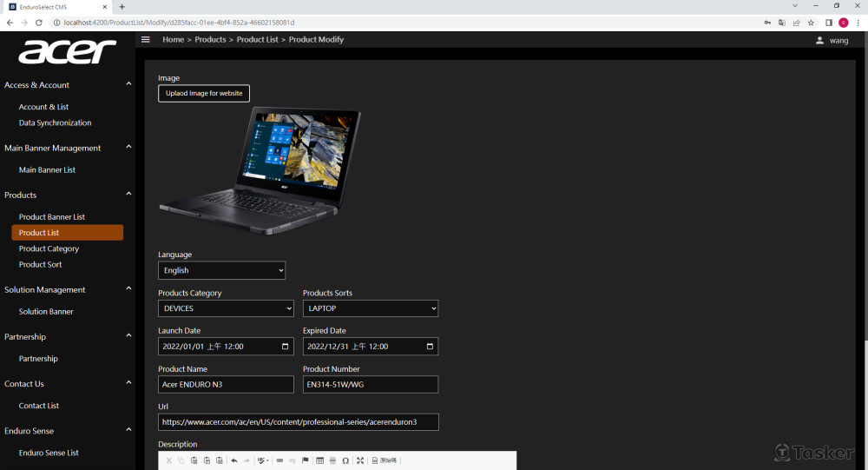Click Upload Image for website button

204,93
